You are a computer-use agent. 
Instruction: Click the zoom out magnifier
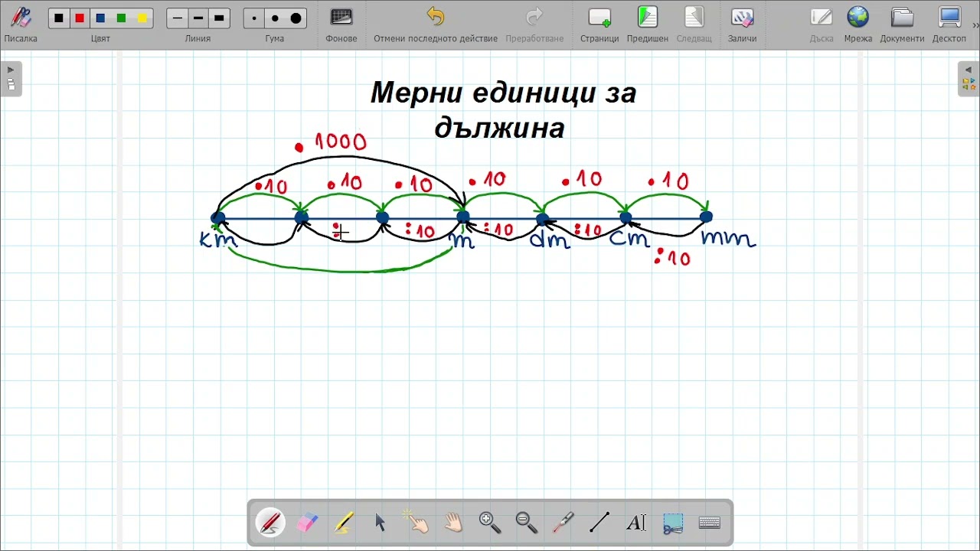(527, 523)
